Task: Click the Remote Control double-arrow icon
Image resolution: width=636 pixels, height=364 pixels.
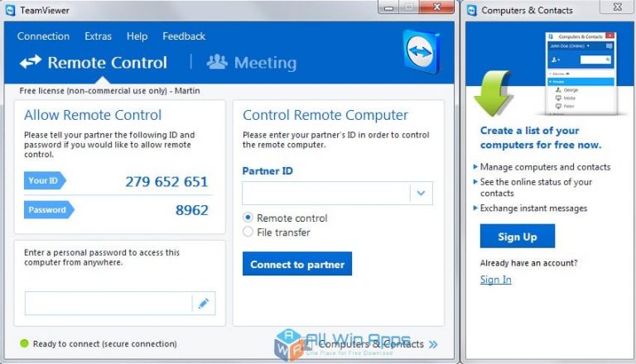Action: click(31, 62)
